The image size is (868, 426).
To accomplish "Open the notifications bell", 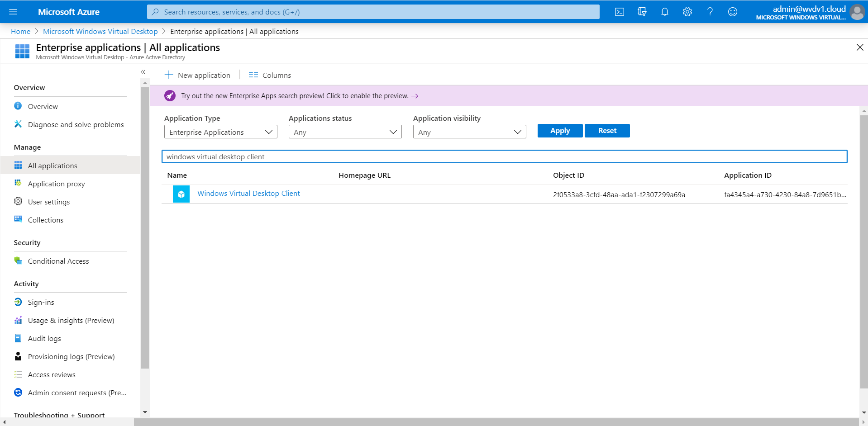I will pyautogui.click(x=664, y=12).
